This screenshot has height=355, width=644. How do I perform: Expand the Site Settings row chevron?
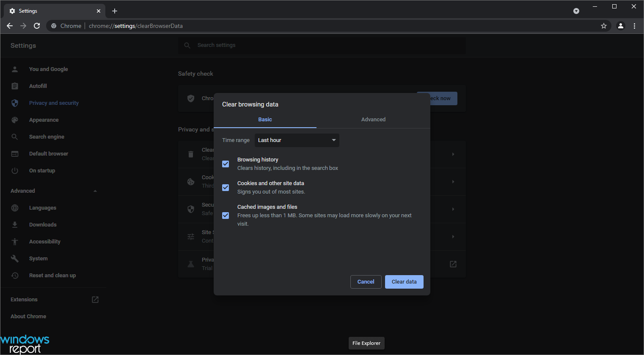point(453,237)
